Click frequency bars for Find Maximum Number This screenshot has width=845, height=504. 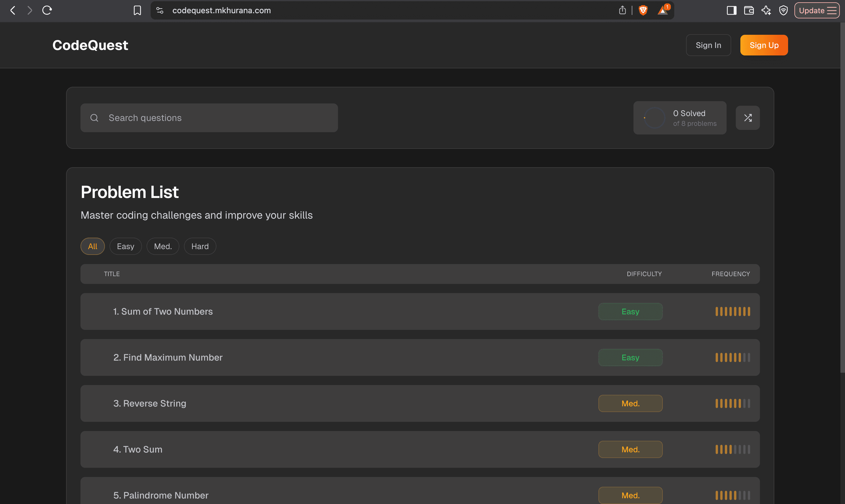(x=733, y=357)
